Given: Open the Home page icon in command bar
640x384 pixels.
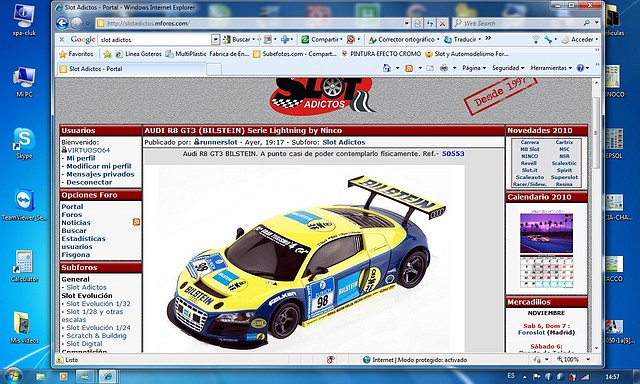Looking at the screenshot, I should tap(387, 68).
